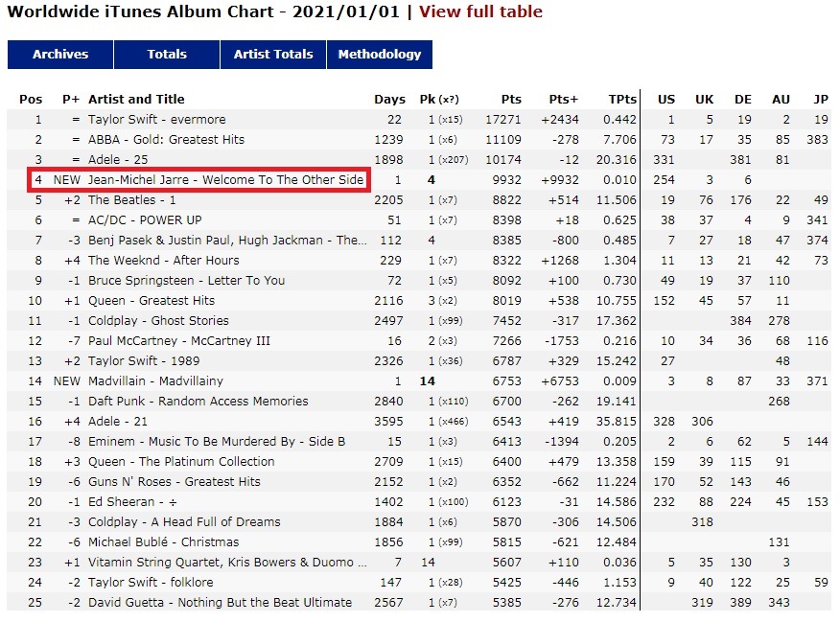Screen dimensions: 840x622
Task: Click Daft Punk - Random Access Memories
Action: (x=198, y=401)
